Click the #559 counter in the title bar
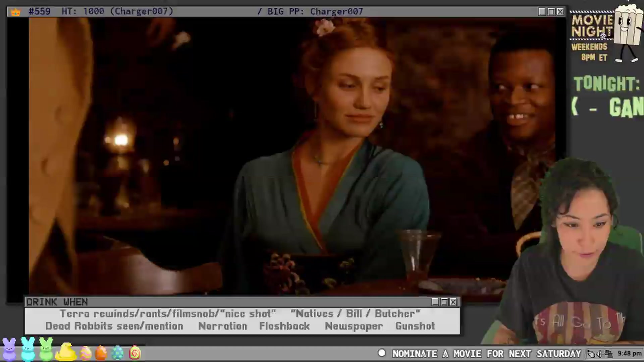Viewport: 644px width, 362px height. 40,12
